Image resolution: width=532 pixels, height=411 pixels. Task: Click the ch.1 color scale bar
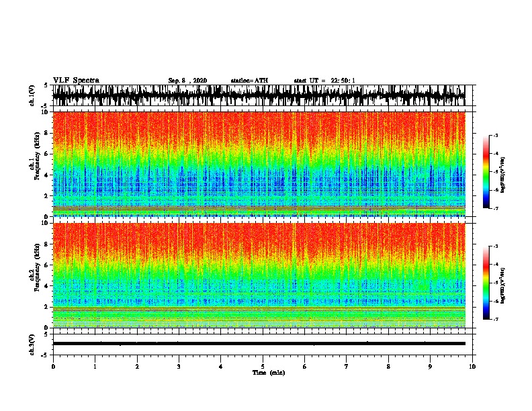486,172
